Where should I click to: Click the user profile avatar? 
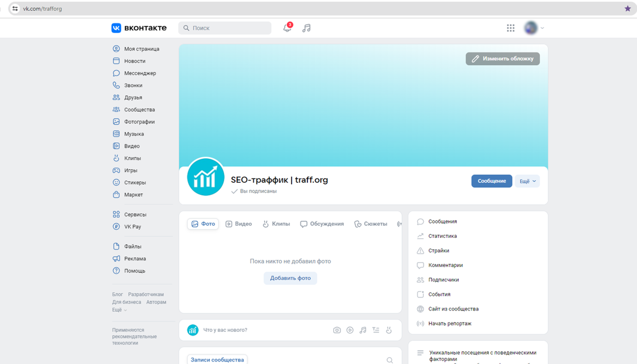(531, 28)
